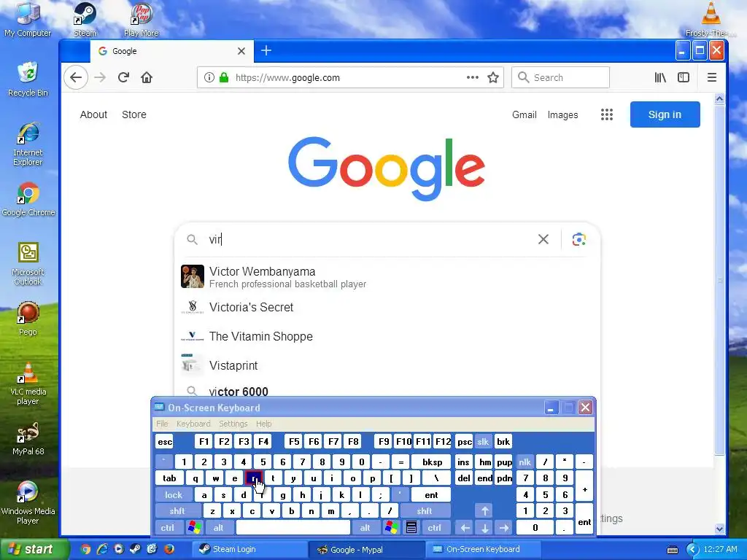
Task: Go to browser home page
Action: 146,77
